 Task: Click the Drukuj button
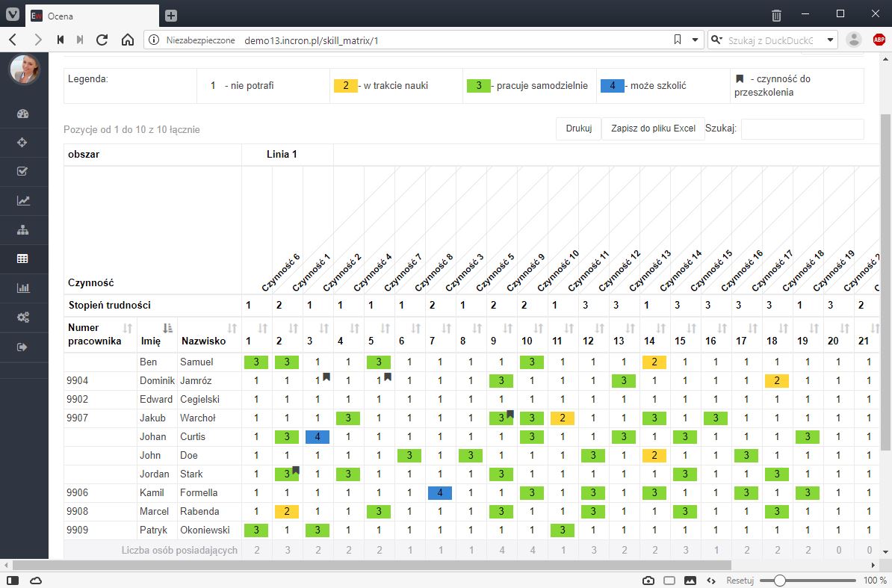tap(578, 129)
